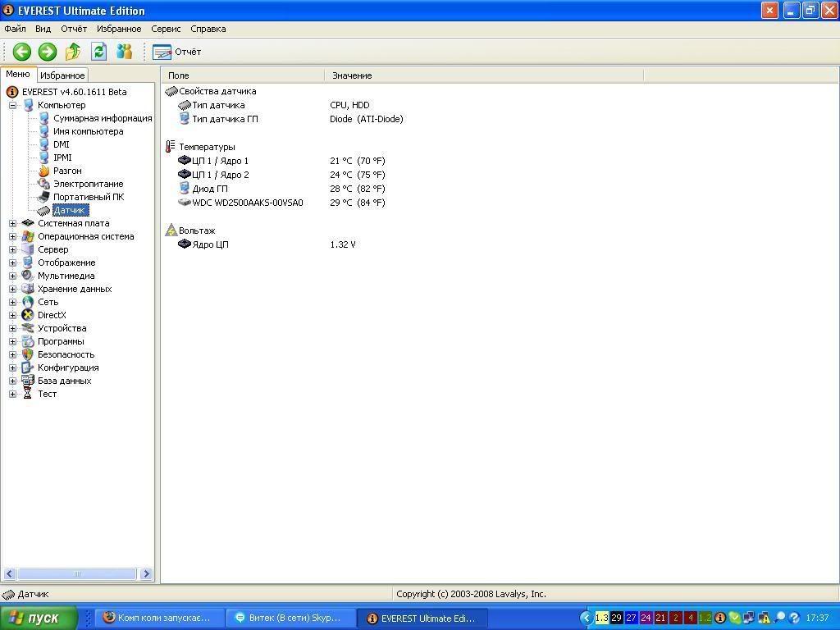Screen dimensions: 840x630
Task: Switch to the Избранное sidebar tab
Action: pos(62,75)
